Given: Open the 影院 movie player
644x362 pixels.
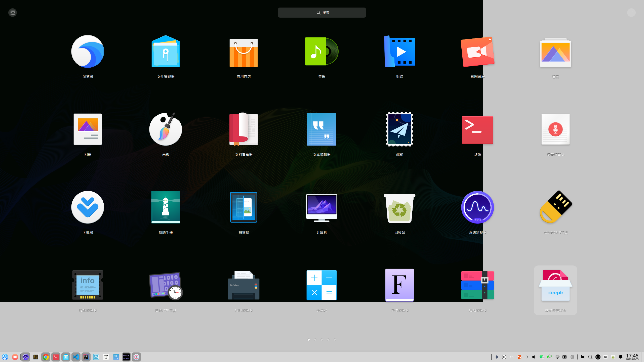Looking at the screenshot, I should point(399,52).
